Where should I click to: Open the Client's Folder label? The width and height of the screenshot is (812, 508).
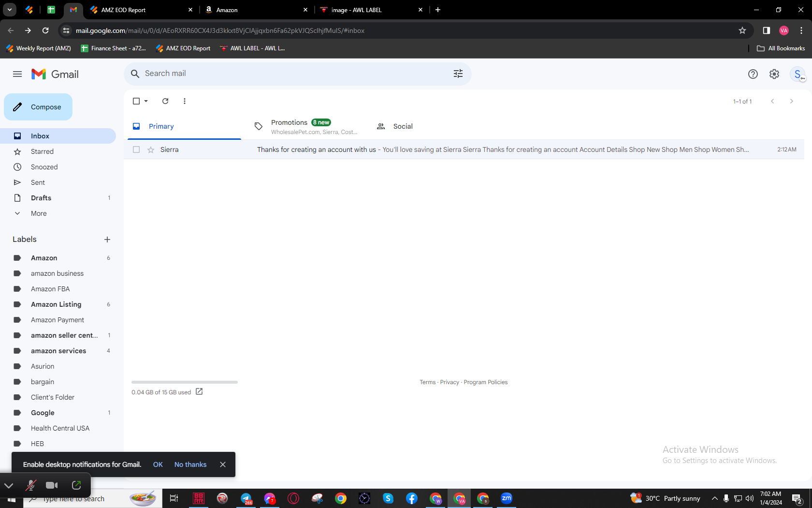(x=58, y=397)
